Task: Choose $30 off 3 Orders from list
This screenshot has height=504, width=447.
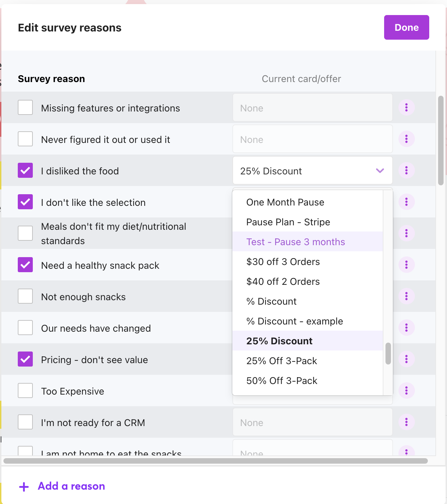Action: tap(283, 262)
